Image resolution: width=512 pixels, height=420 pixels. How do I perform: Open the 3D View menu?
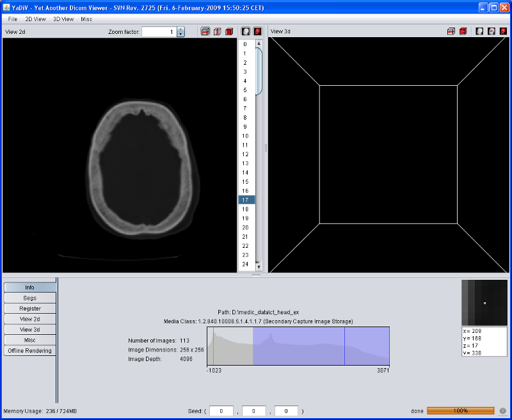63,19
